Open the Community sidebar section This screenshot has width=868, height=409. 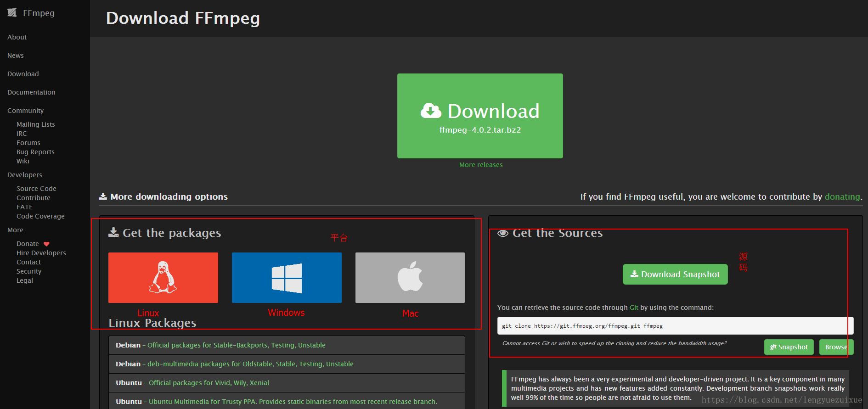(26, 111)
